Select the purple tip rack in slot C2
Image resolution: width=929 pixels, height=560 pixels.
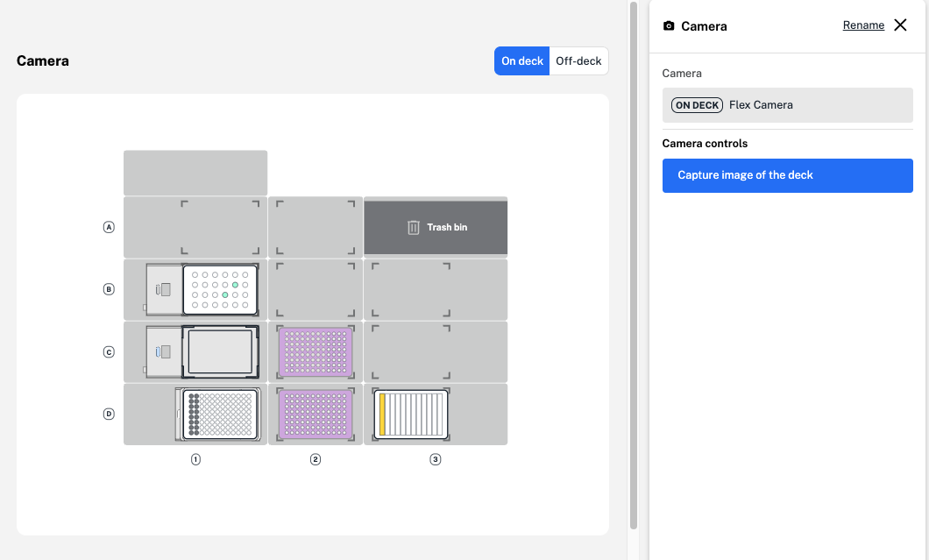tap(316, 352)
